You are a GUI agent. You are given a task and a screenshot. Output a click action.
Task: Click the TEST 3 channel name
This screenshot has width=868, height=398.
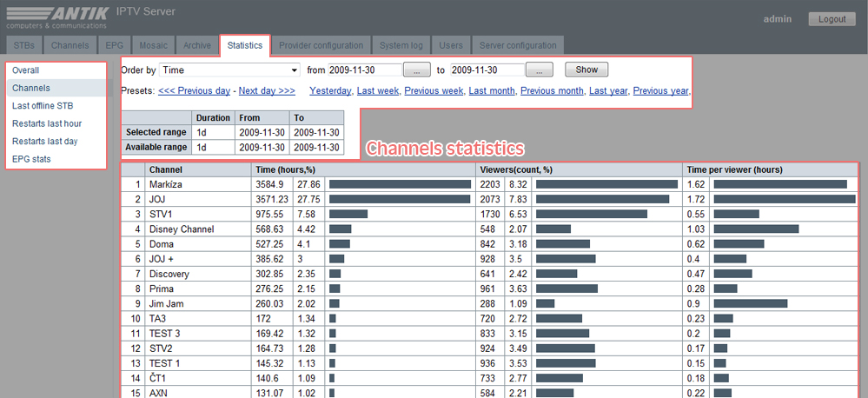164,334
